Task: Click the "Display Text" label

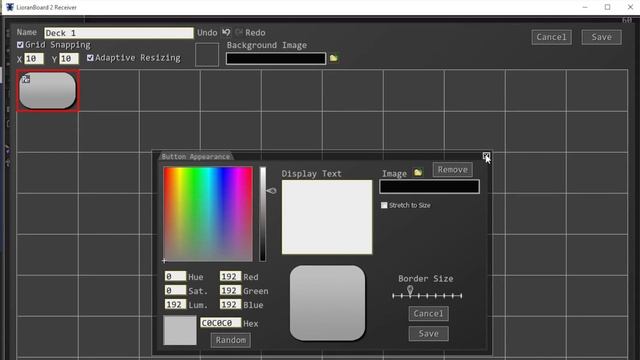Action: pyautogui.click(x=311, y=174)
